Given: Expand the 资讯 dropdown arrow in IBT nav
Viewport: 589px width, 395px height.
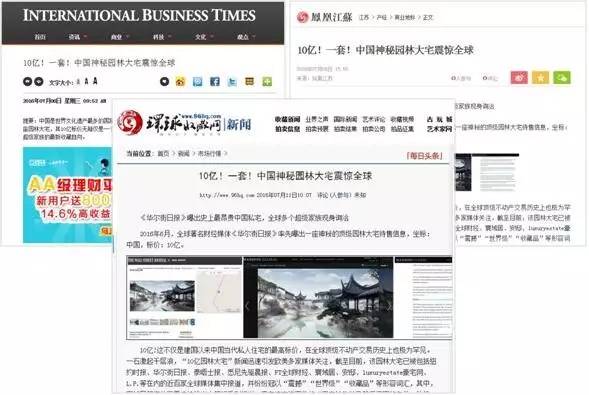Looking at the screenshot, I should tap(86, 36).
